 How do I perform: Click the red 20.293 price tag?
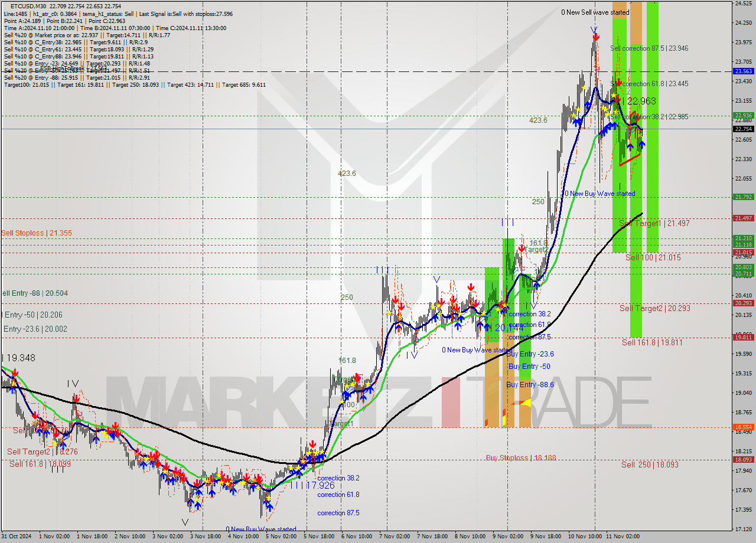[x=743, y=303]
